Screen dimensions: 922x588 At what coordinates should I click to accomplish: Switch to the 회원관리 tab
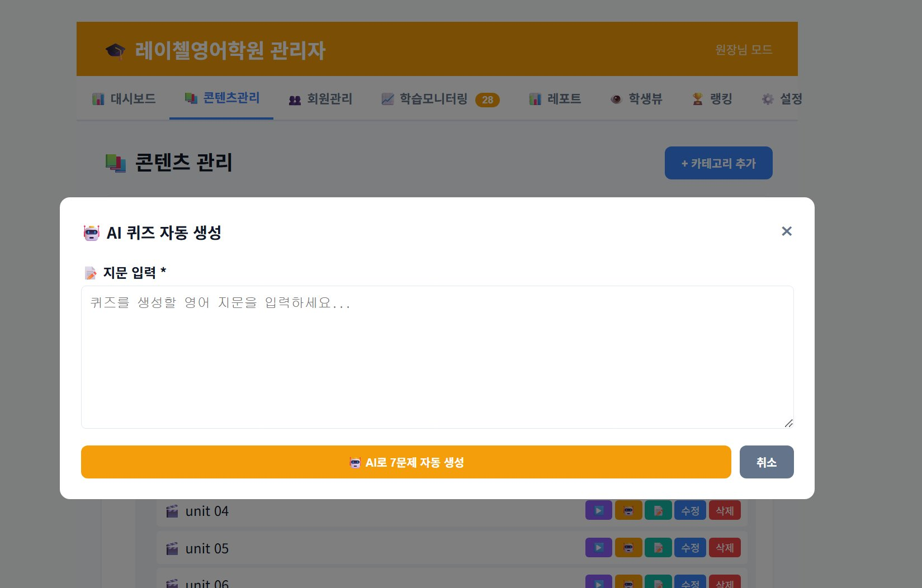tap(320, 99)
